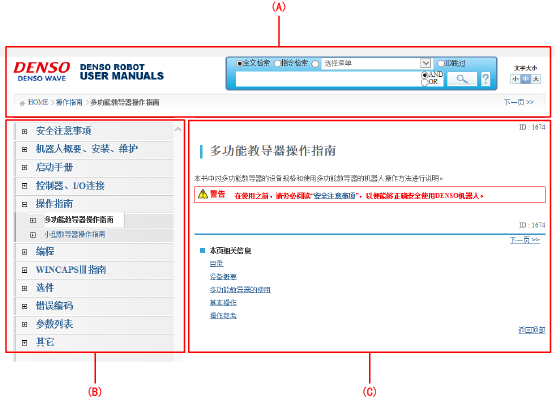The image size is (556, 398).
Task: Click the DENSO ROBOT USER MANUALS title
Action: (122, 72)
